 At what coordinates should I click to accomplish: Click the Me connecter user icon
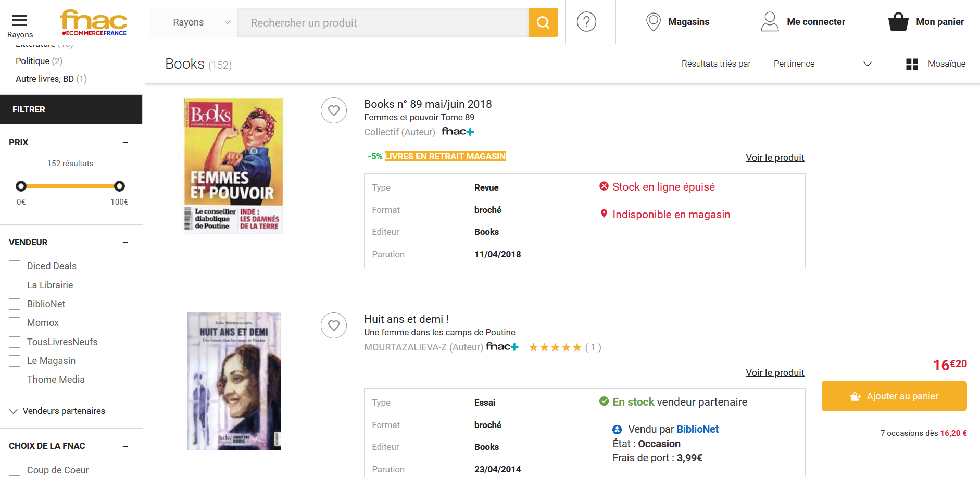[x=770, y=22]
